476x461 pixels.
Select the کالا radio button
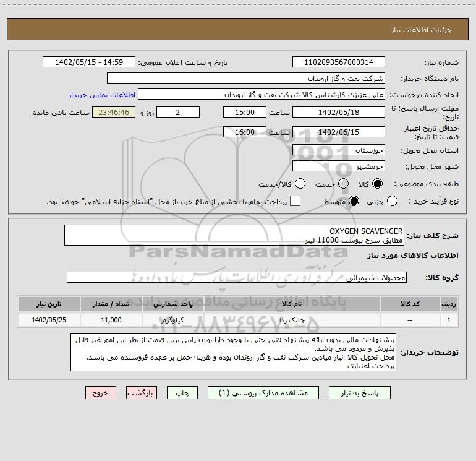[377, 184]
